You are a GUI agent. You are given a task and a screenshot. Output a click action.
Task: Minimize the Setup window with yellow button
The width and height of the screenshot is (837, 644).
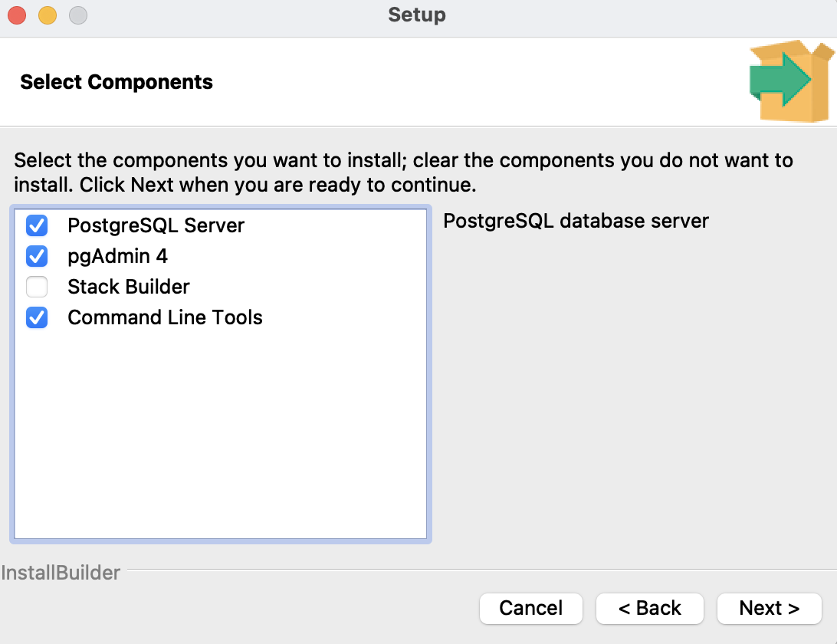(48, 15)
